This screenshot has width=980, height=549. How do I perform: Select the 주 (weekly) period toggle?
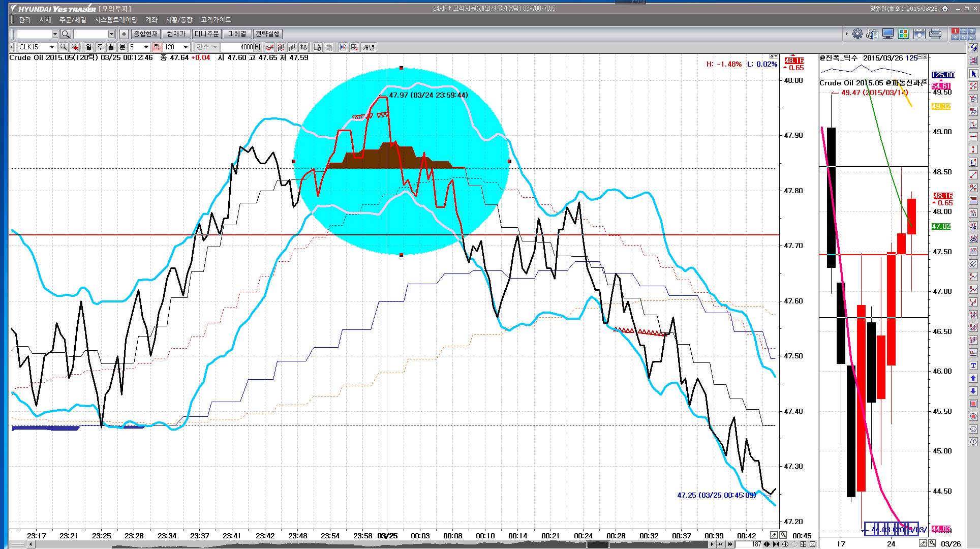pyautogui.click(x=100, y=47)
